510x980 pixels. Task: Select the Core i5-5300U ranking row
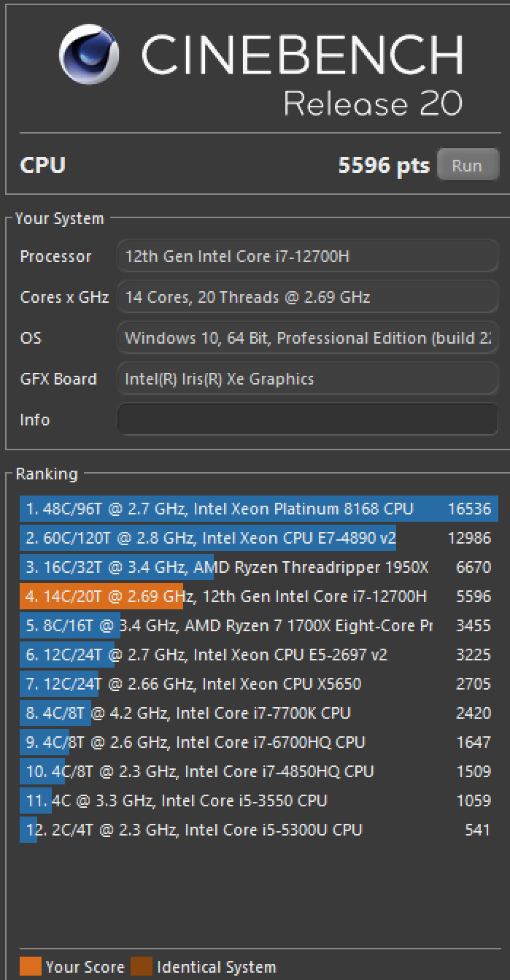coord(258,830)
